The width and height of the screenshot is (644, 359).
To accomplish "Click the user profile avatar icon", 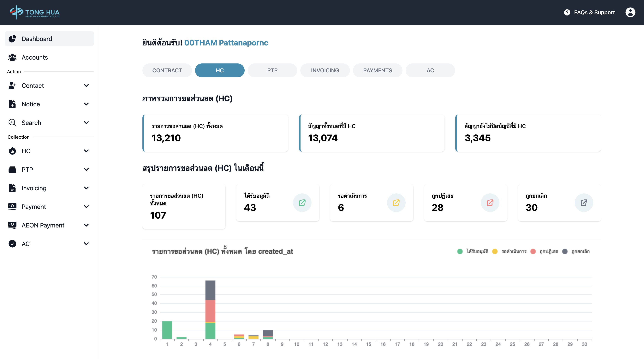I will tap(630, 12).
